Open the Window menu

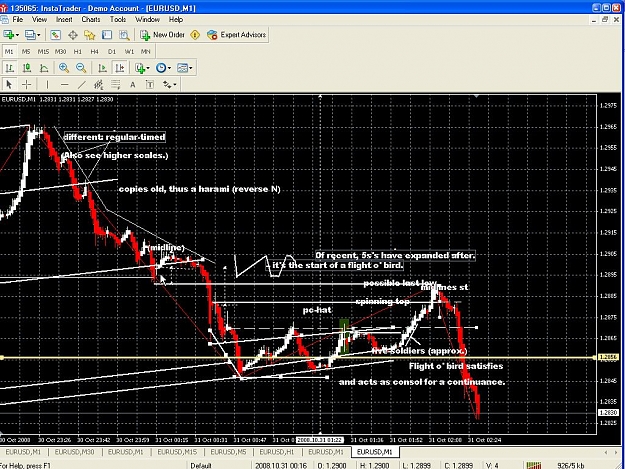pyautogui.click(x=147, y=20)
